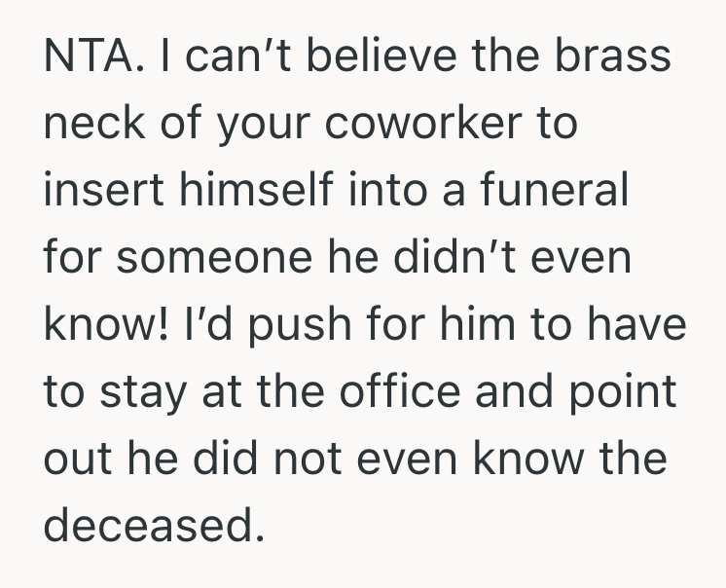Click the word "know!" with exclamation mark
Viewport: 726px width, 588px height.
(104, 325)
